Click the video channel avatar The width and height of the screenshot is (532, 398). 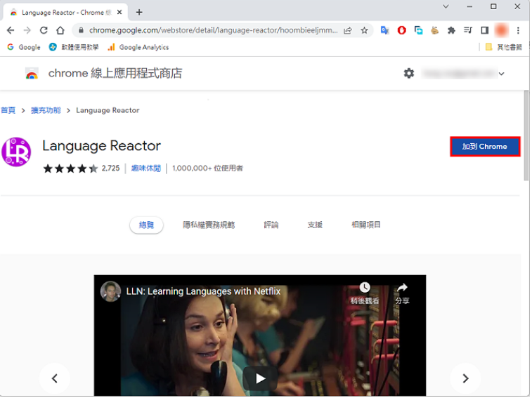coord(110,291)
